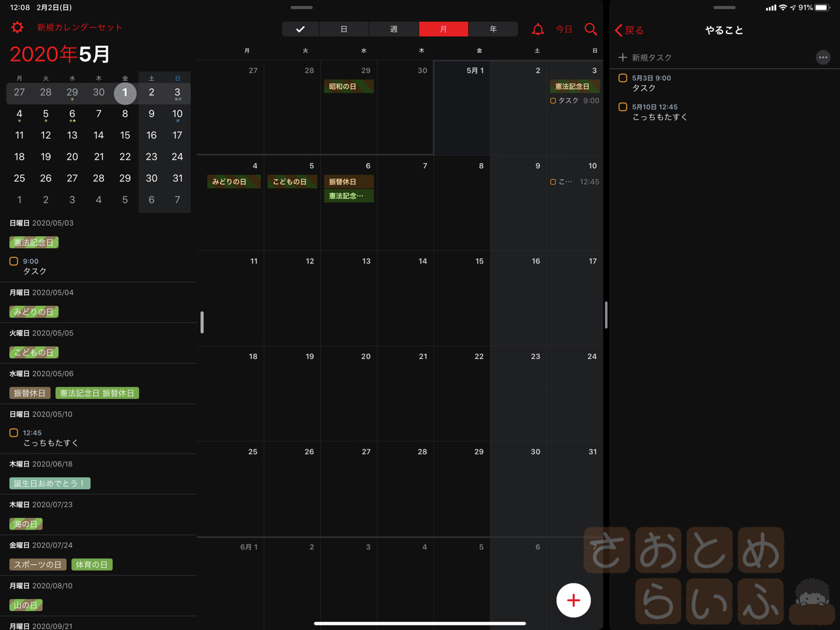Switch to the 年 year view tab
The height and width of the screenshot is (630, 840).
pos(493,30)
